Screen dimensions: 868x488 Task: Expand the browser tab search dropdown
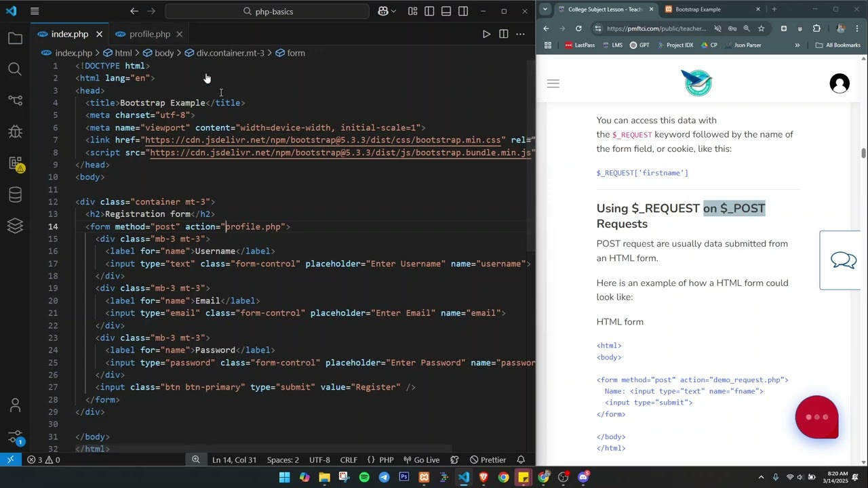tap(545, 9)
